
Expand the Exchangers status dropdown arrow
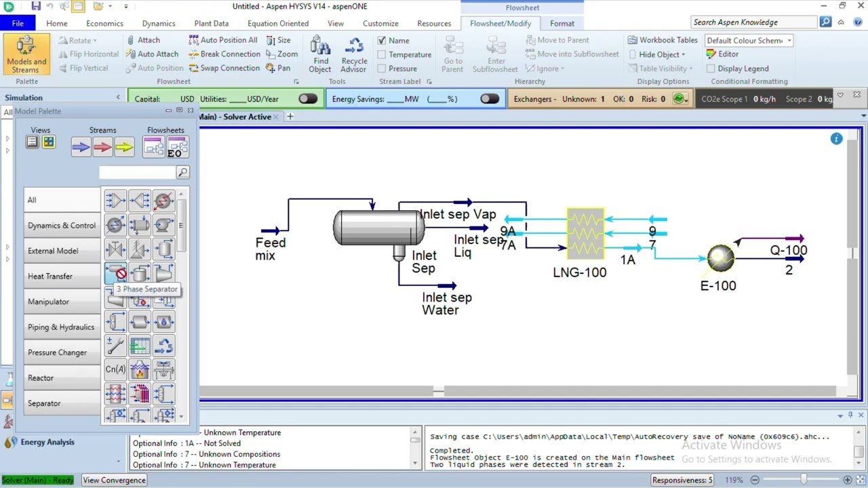(687, 100)
